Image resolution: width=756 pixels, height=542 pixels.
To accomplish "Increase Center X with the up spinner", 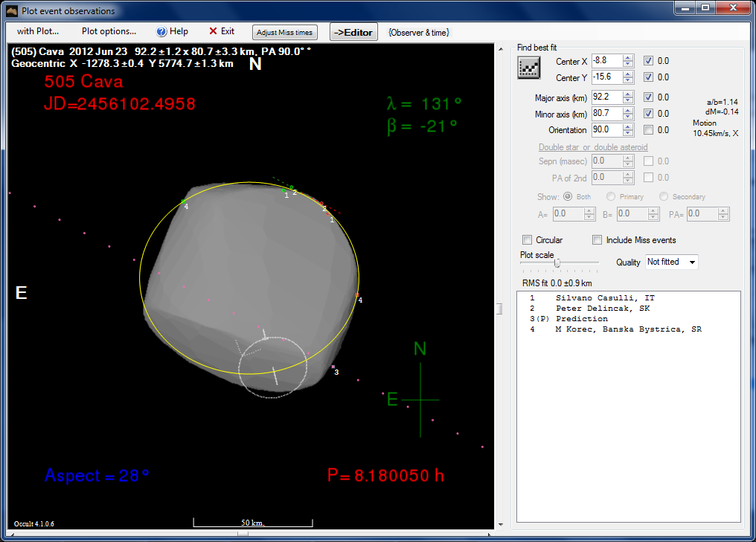I will click(x=628, y=58).
